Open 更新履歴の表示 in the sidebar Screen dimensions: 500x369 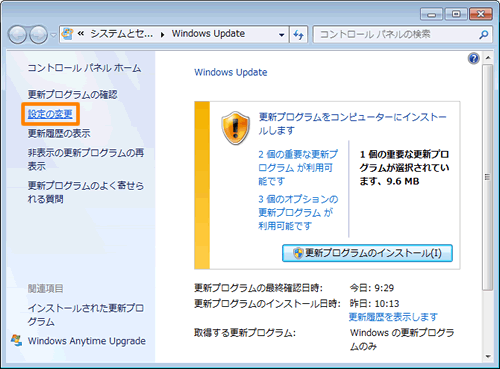pos(59,133)
